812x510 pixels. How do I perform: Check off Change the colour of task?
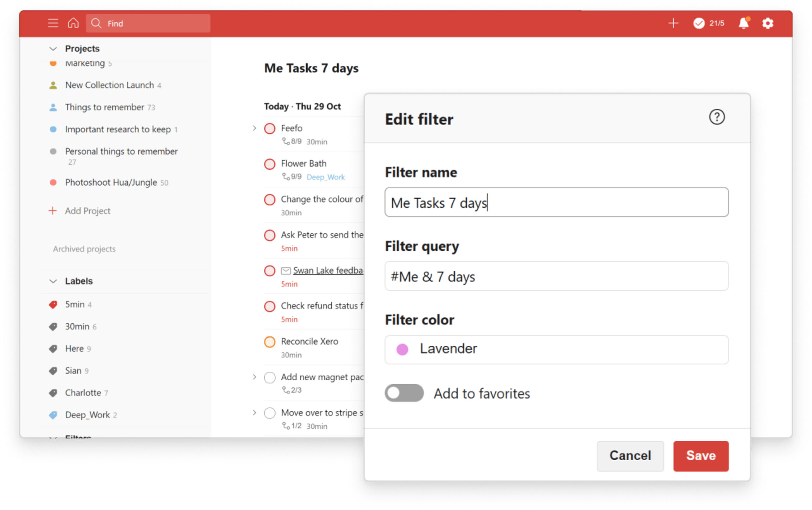(x=270, y=200)
